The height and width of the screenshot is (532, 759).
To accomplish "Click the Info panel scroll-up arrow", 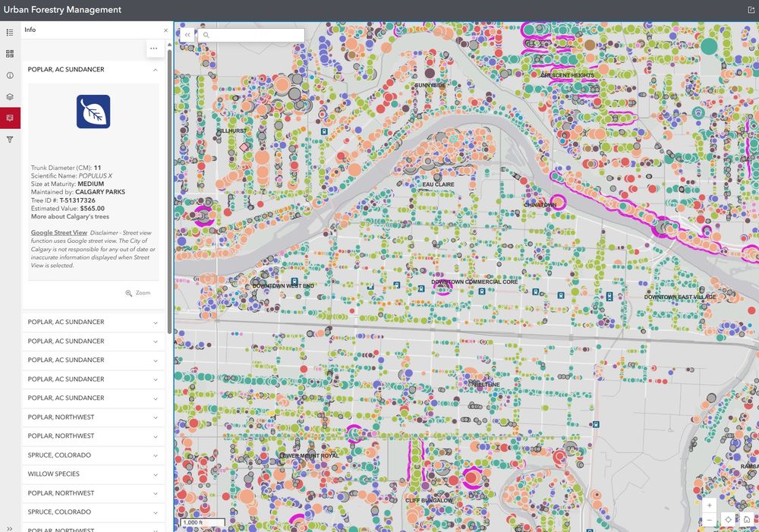I will pyautogui.click(x=169, y=45).
